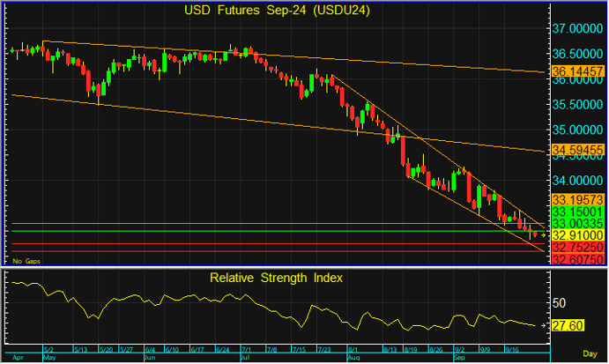The width and height of the screenshot is (609, 364).
Task: Click the green 33.15001 price label
Action: pyautogui.click(x=576, y=212)
